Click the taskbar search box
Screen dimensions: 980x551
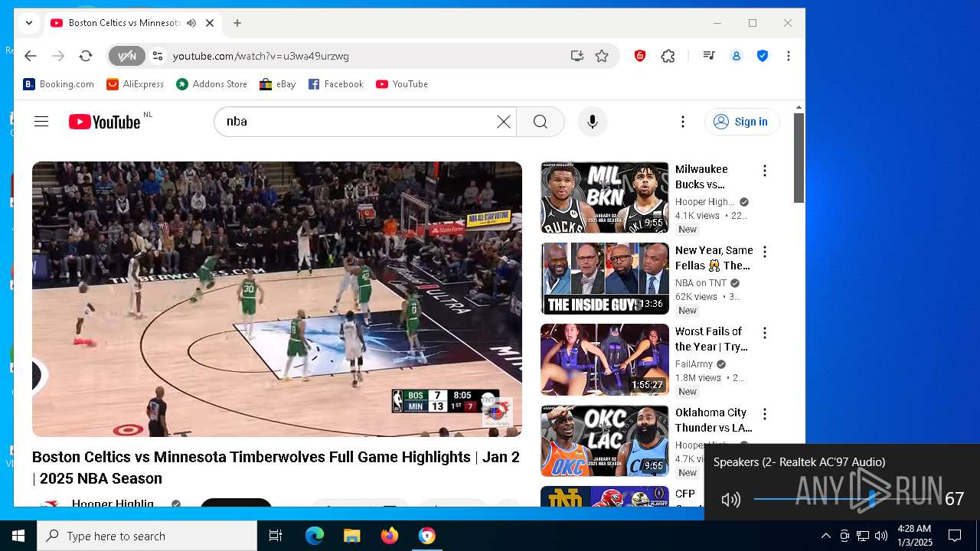147,536
